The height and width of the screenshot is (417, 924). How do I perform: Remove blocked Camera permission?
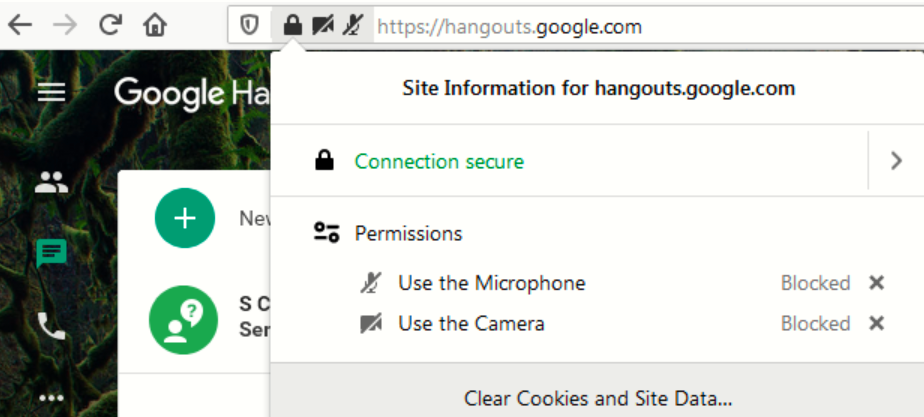click(x=877, y=323)
